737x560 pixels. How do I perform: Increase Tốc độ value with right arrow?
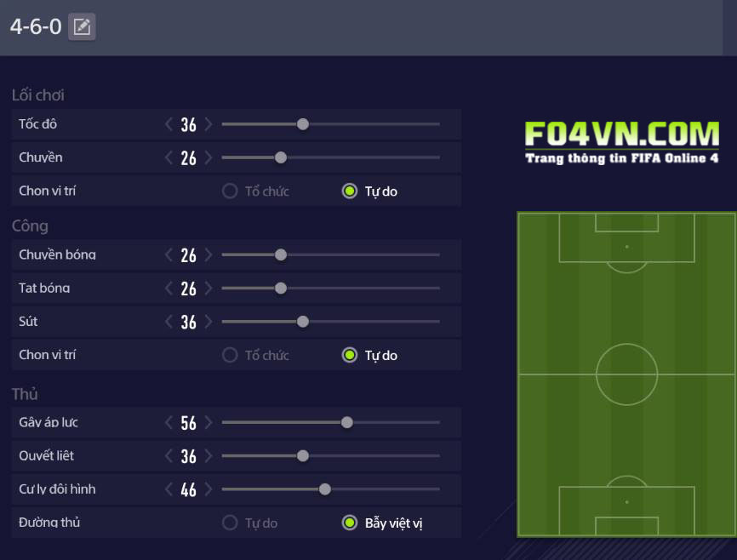click(x=209, y=124)
